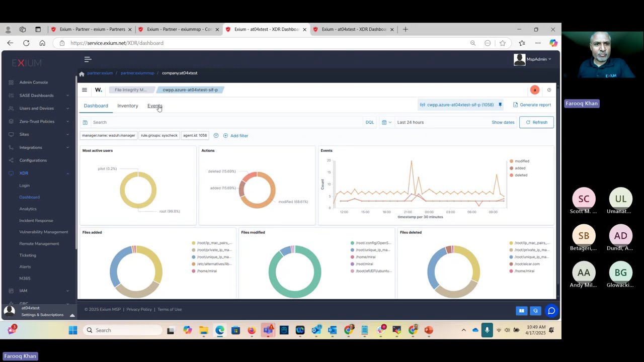Switch to the Inventory tab
Image resolution: width=644 pixels, height=362 pixels.
pyautogui.click(x=127, y=106)
